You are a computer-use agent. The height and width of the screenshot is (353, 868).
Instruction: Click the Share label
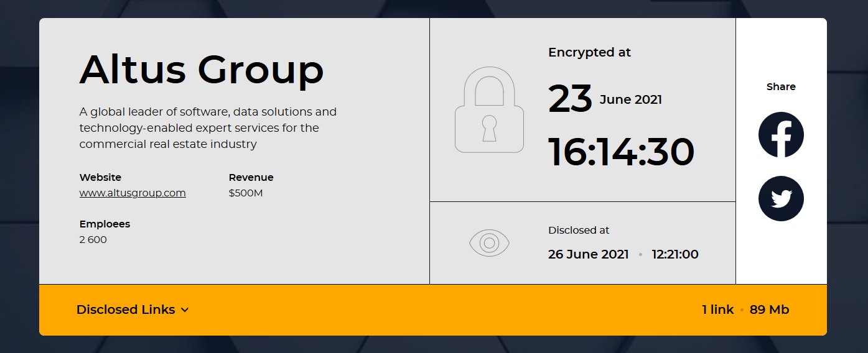tap(781, 86)
